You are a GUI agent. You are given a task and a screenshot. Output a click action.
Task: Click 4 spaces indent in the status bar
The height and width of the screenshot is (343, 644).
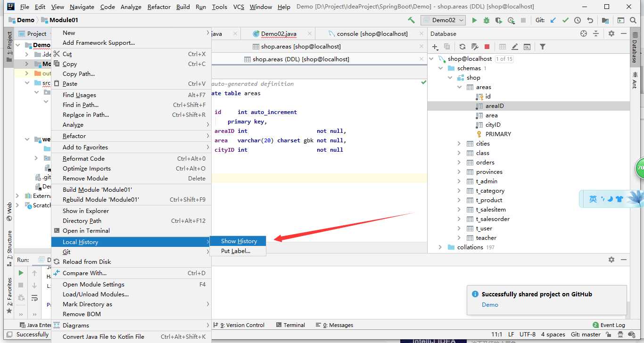pyautogui.click(x=553, y=335)
